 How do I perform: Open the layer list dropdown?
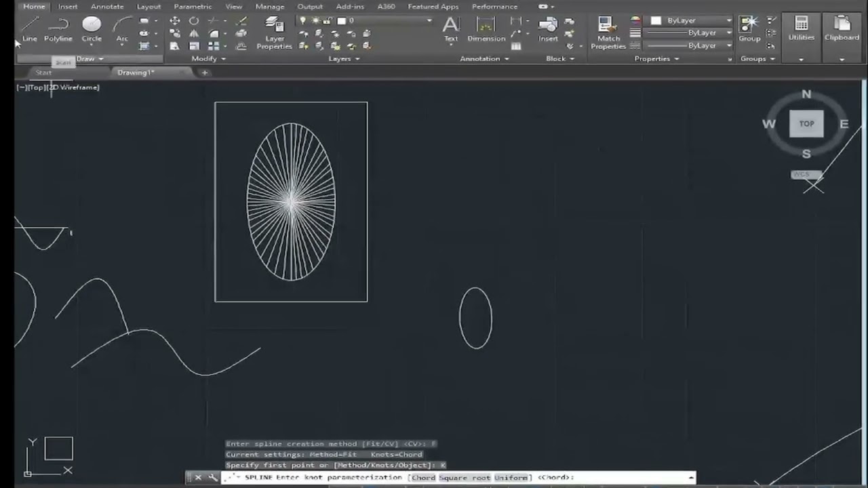pos(429,20)
